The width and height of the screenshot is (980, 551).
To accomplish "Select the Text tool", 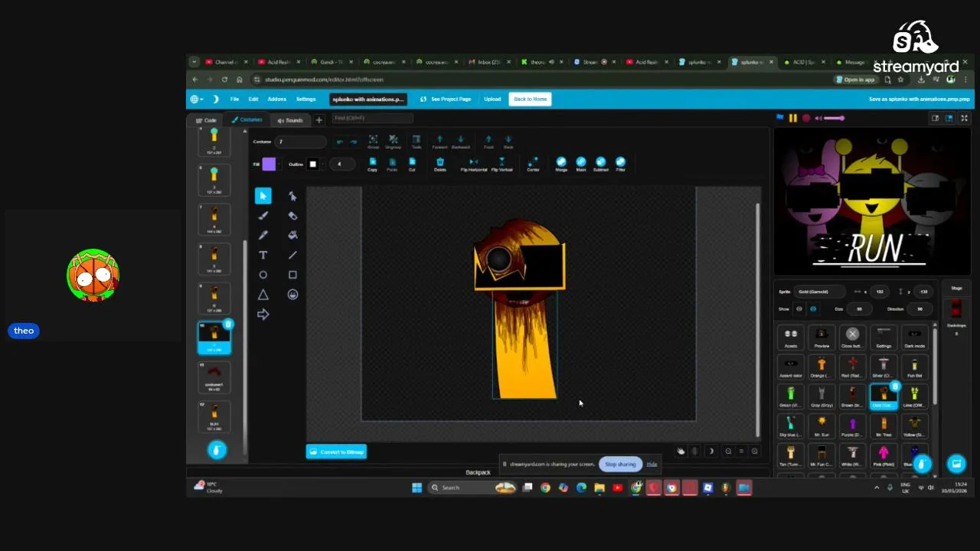I will 263,255.
